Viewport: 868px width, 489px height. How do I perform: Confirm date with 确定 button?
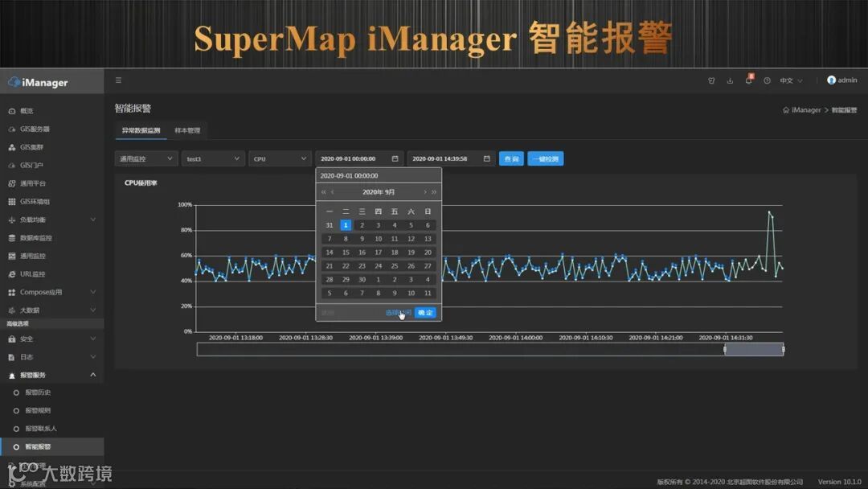coord(425,313)
